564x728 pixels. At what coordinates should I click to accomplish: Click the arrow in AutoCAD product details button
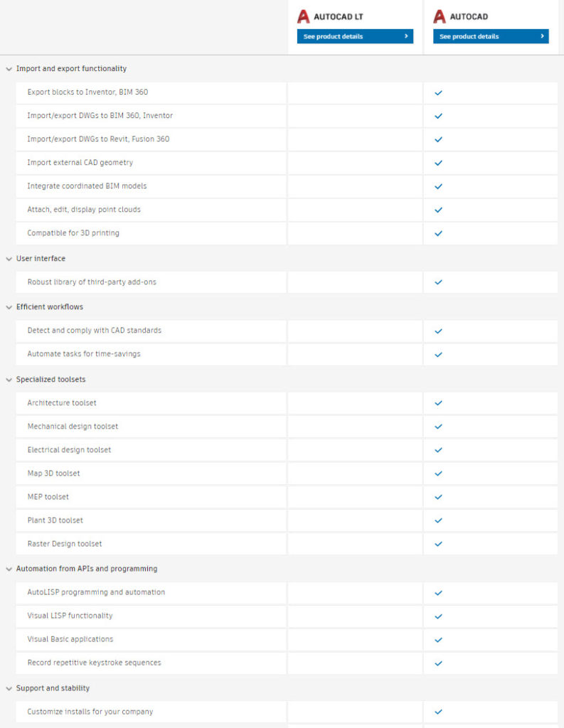point(542,36)
